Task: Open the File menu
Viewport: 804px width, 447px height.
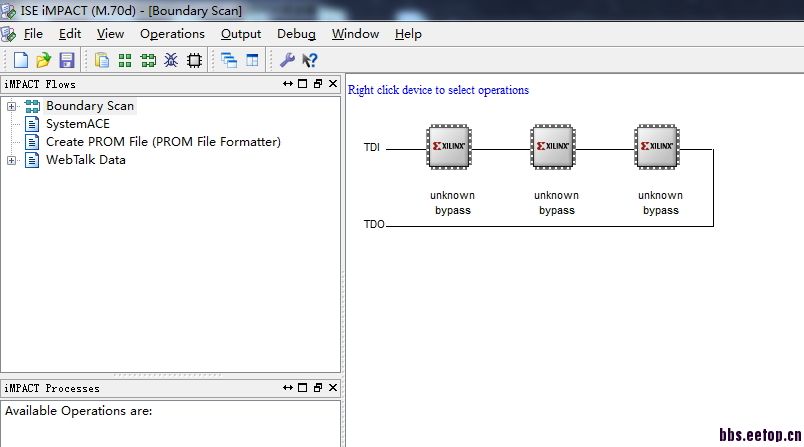Action: (33, 34)
